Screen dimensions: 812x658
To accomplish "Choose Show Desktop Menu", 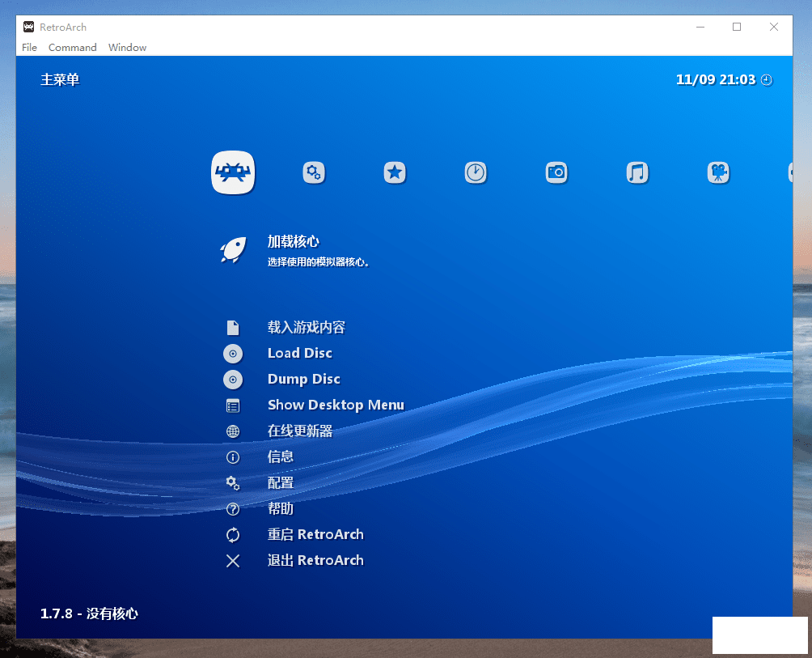I will [x=336, y=405].
